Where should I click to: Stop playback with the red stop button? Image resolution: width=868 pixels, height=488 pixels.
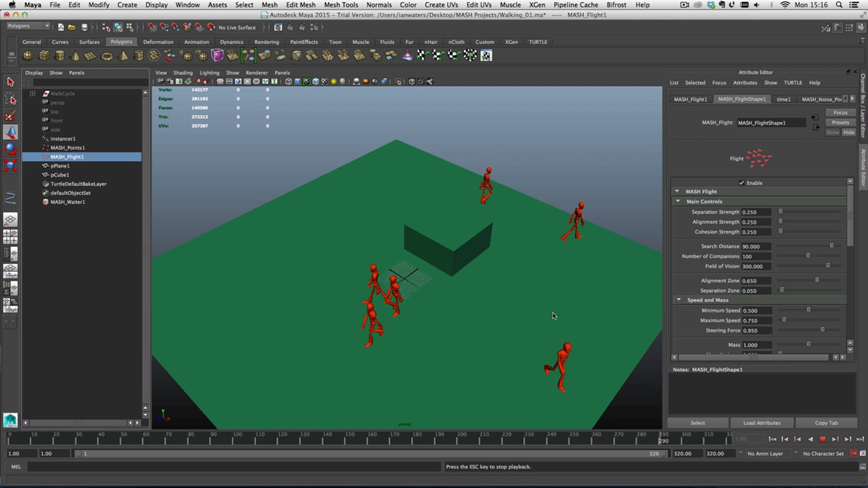click(823, 439)
